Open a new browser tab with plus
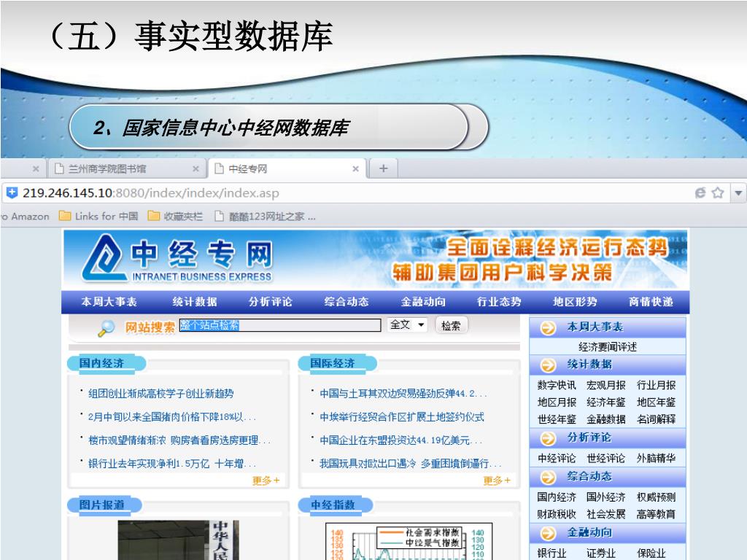Viewport: 747px width, 560px height. 384,168
